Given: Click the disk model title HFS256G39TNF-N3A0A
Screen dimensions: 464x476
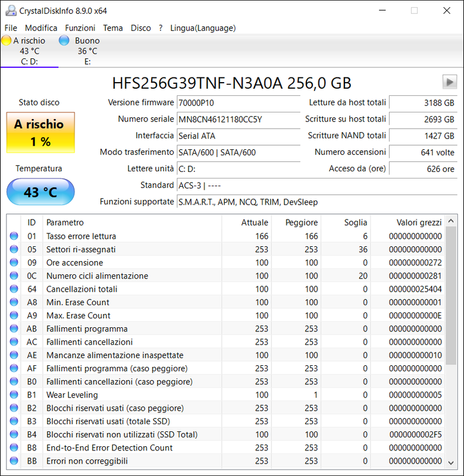Looking at the screenshot, I should coord(197,83).
